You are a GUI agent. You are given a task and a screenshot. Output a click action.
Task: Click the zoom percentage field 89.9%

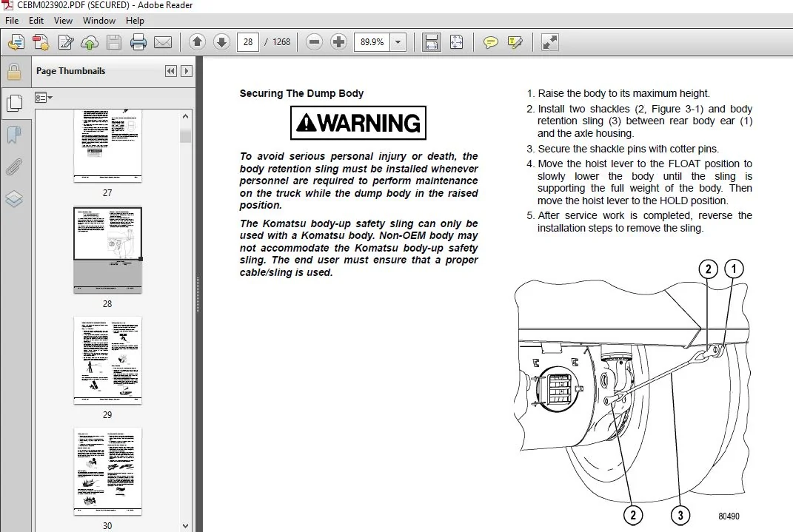click(x=372, y=42)
